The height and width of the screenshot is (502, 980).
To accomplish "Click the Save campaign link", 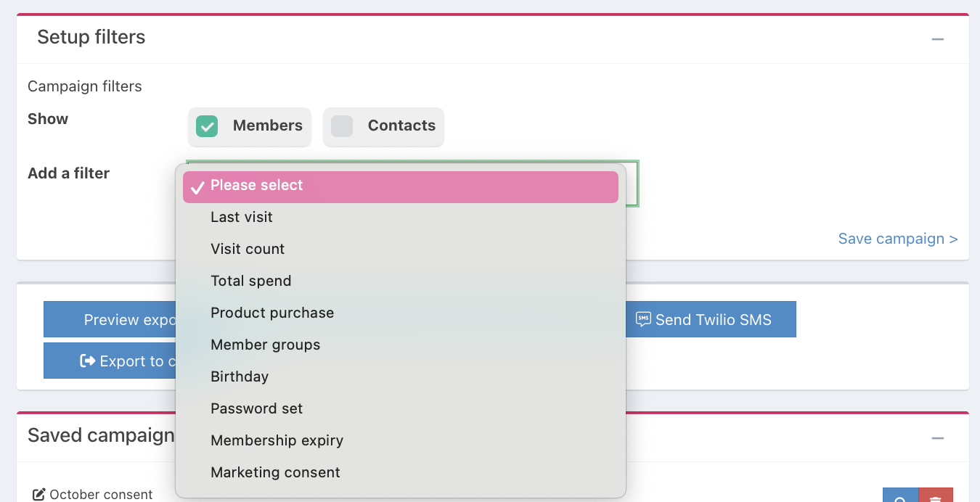I will coord(898,239).
